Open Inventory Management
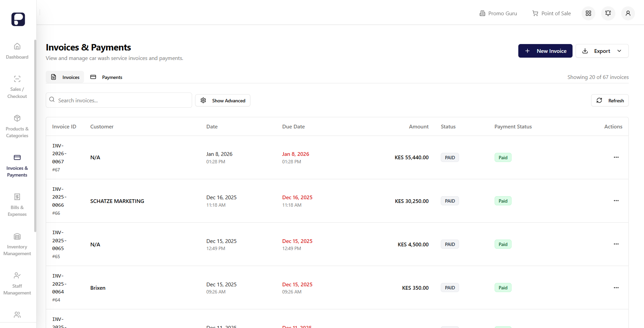 [x=17, y=244]
